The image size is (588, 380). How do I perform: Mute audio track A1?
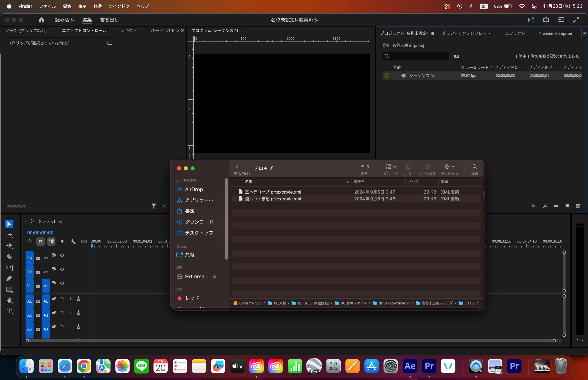[62, 298]
